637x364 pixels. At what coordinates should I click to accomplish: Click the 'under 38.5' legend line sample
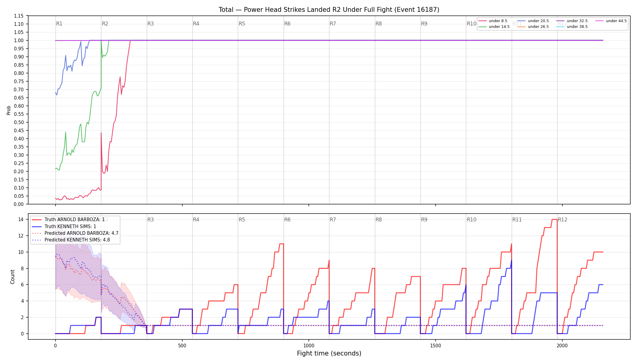560,27
